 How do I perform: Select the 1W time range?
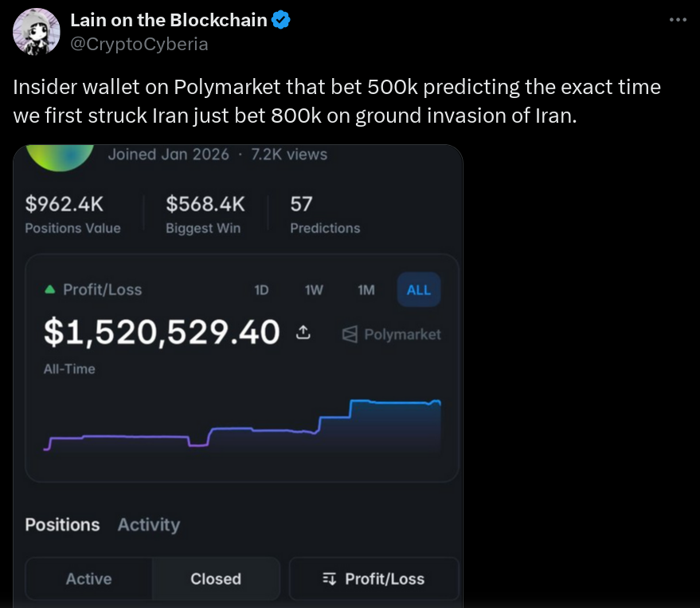314,290
